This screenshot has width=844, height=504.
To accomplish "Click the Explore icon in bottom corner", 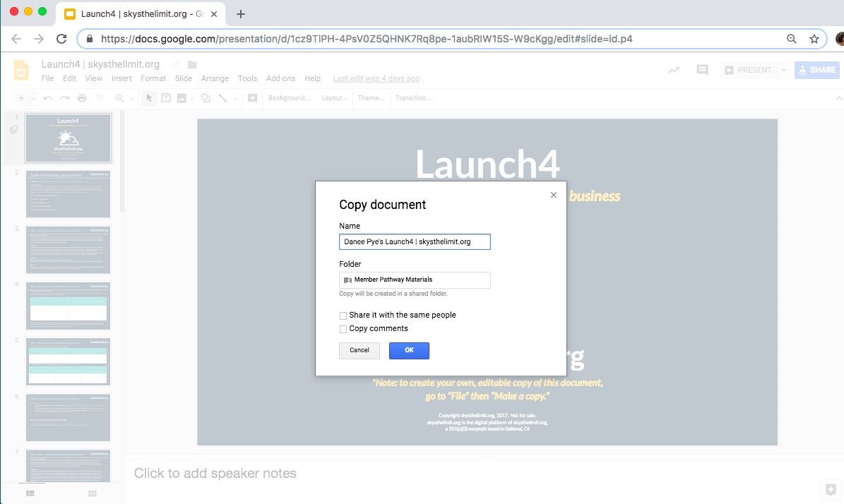I will pyautogui.click(x=831, y=490).
